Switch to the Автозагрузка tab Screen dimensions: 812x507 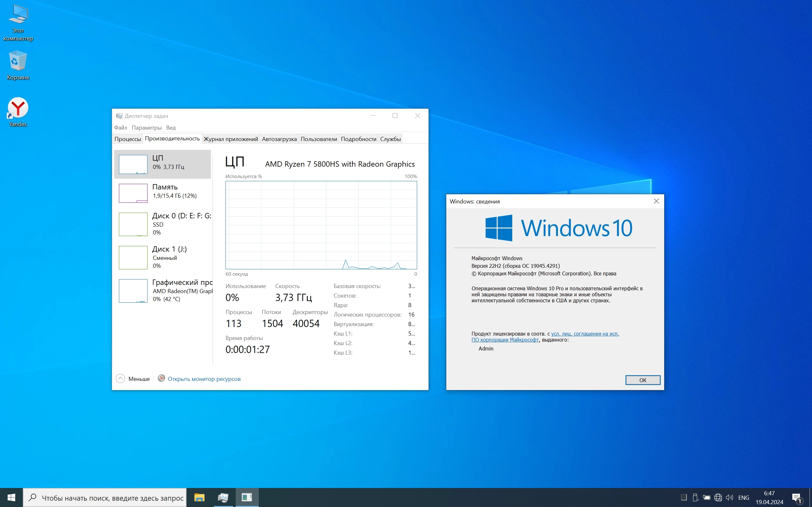click(279, 139)
